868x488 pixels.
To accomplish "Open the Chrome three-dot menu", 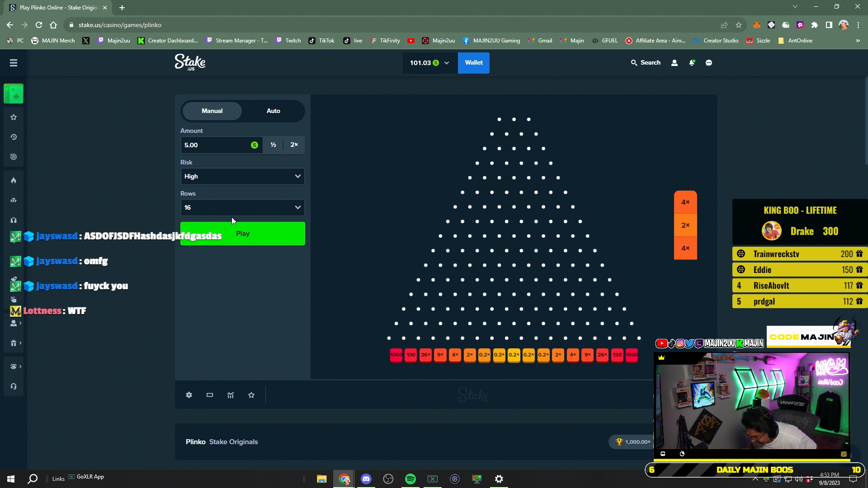I will pos(858,25).
